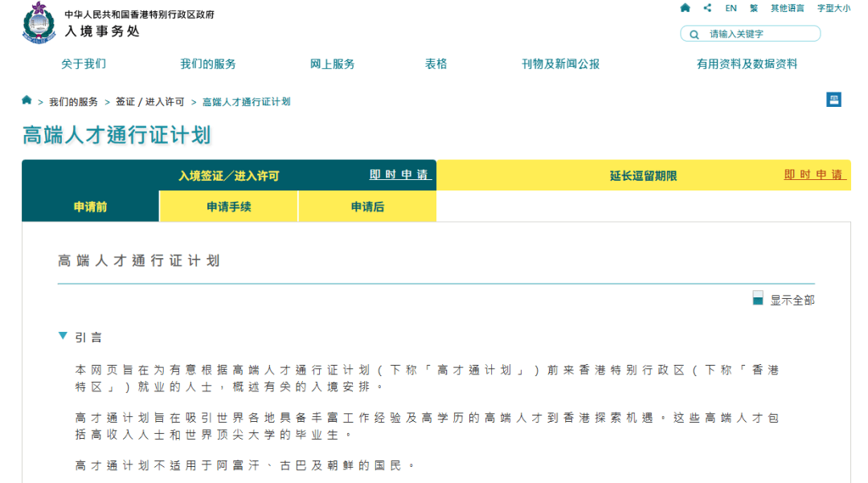The width and height of the screenshot is (868, 483).
Task: Open the 其他语言 language menu
Action: [x=787, y=8]
